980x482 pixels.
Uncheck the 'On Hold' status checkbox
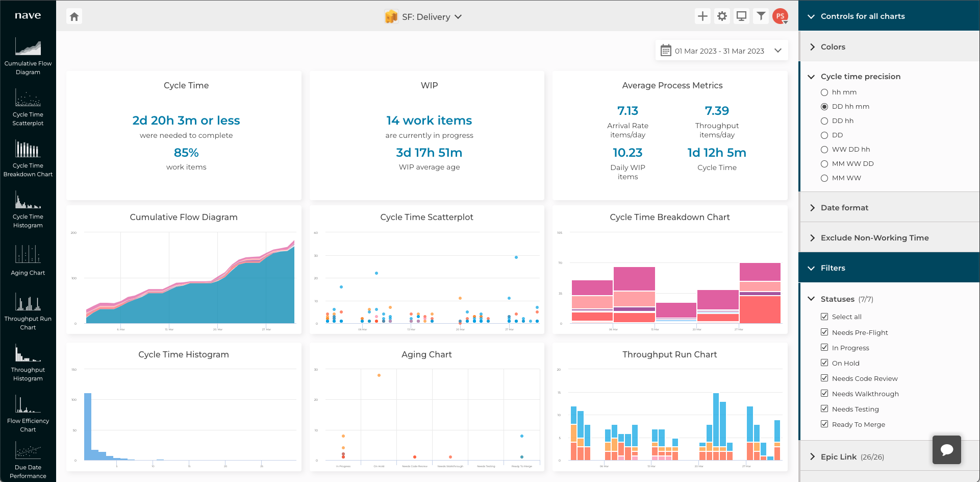tap(824, 363)
